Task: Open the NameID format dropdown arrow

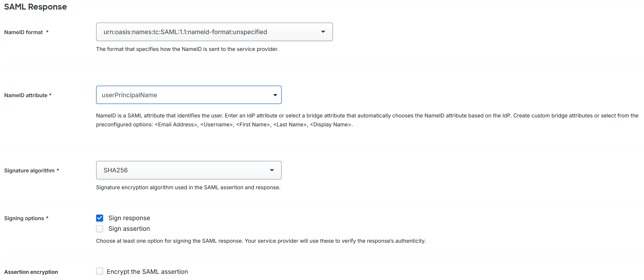Action: (x=323, y=32)
